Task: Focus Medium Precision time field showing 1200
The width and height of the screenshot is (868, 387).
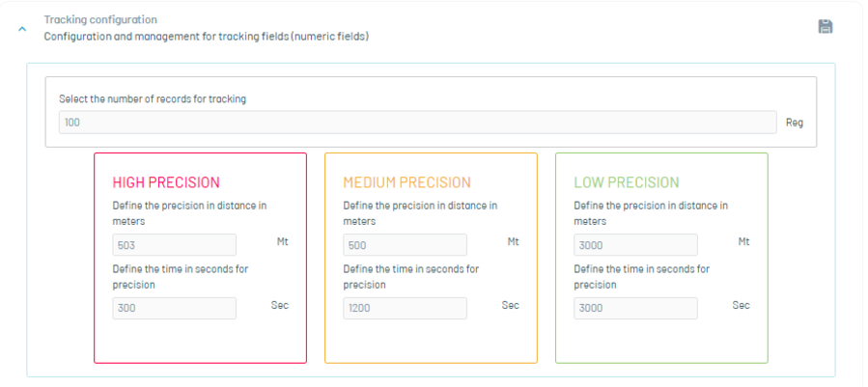Action: tap(405, 309)
